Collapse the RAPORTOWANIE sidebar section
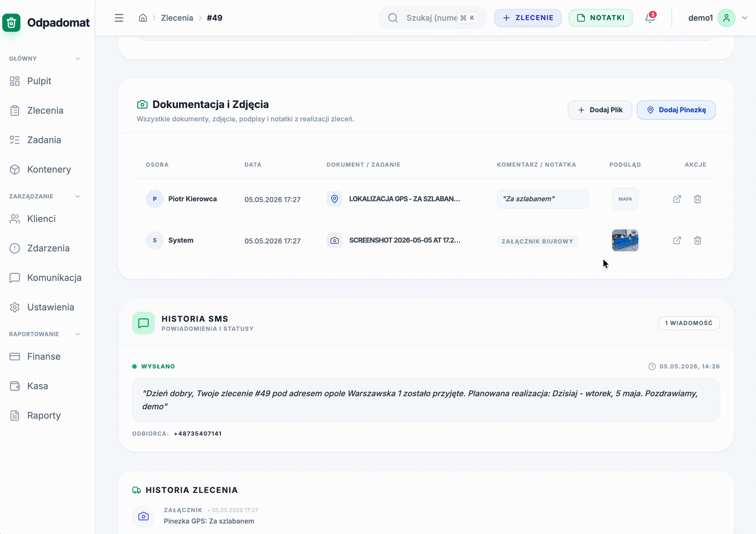Image resolution: width=756 pixels, height=534 pixels. (x=78, y=334)
